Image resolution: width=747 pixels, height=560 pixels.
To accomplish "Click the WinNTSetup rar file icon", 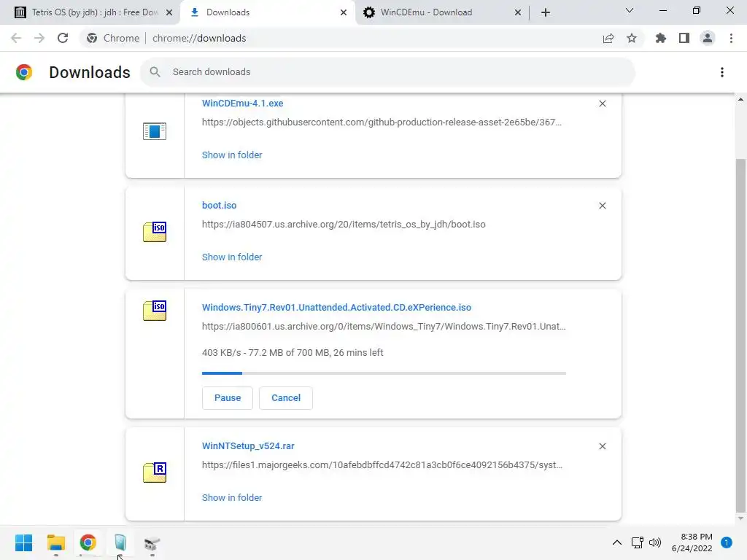I will (x=155, y=472).
